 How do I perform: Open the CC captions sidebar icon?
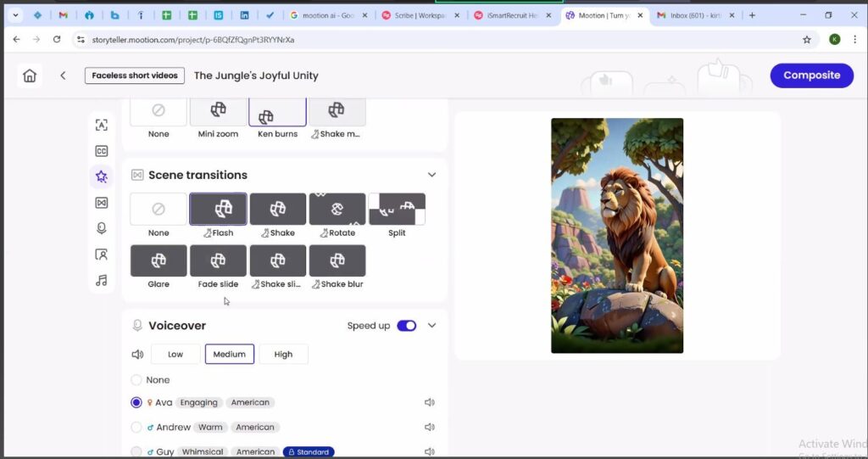click(x=102, y=151)
